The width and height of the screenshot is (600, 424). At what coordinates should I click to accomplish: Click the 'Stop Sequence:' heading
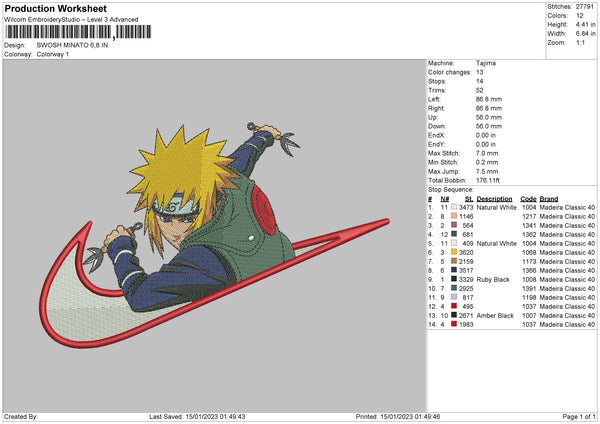451,190
